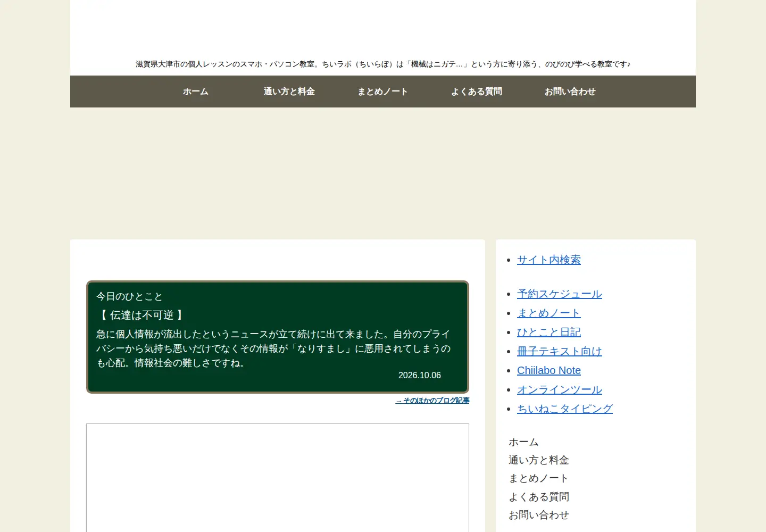Click the 【 伝達は不可逆 】 heading

(142, 315)
